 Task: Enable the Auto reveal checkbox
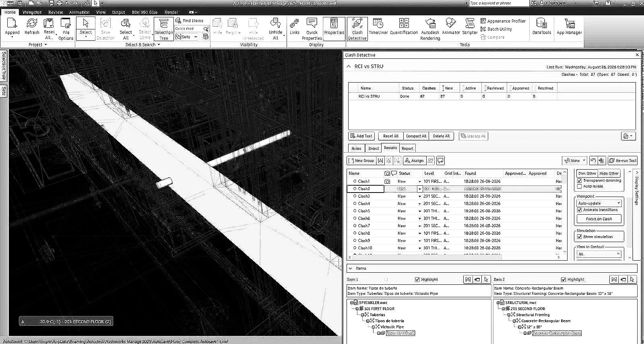(580, 186)
